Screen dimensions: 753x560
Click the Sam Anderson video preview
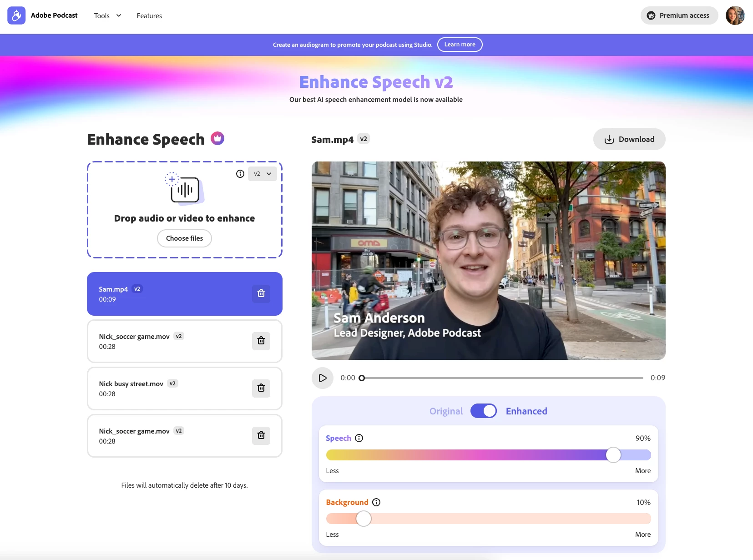tap(489, 261)
